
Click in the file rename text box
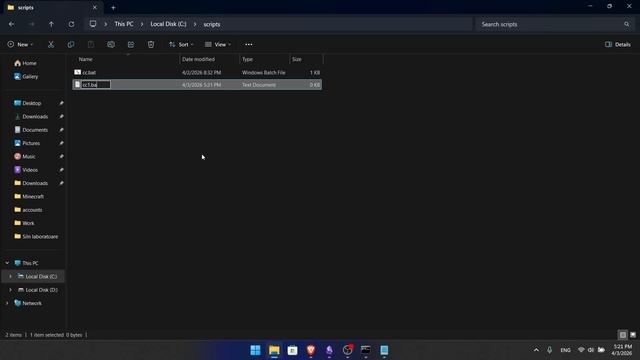96,85
